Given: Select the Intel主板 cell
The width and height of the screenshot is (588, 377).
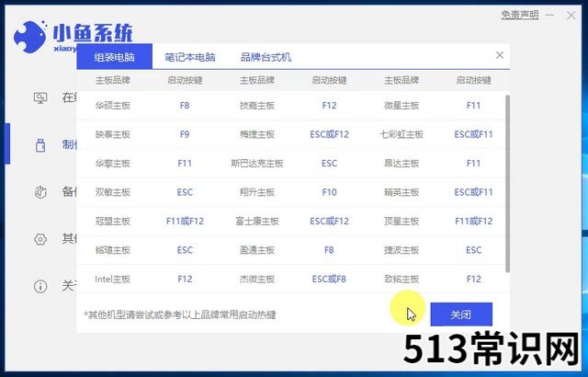Looking at the screenshot, I should point(112,280).
